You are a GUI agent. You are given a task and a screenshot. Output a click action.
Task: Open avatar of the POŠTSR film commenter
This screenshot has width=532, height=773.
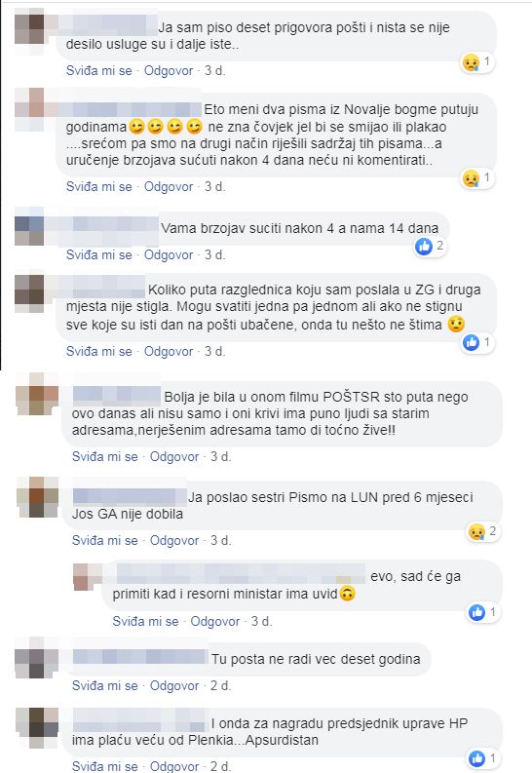click(x=37, y=394)
